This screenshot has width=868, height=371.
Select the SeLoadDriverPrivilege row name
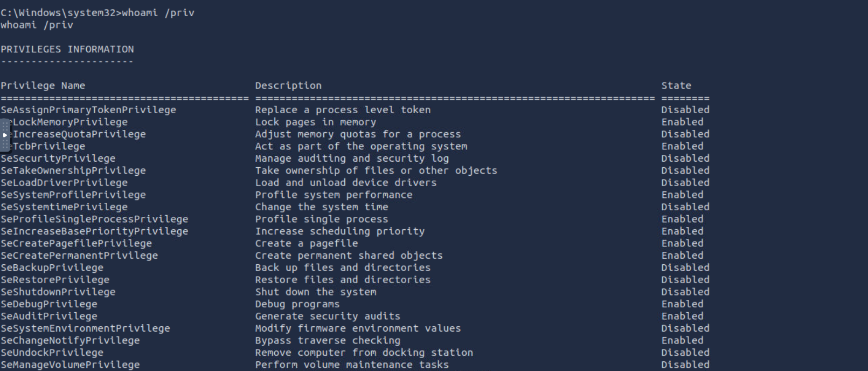64,183
